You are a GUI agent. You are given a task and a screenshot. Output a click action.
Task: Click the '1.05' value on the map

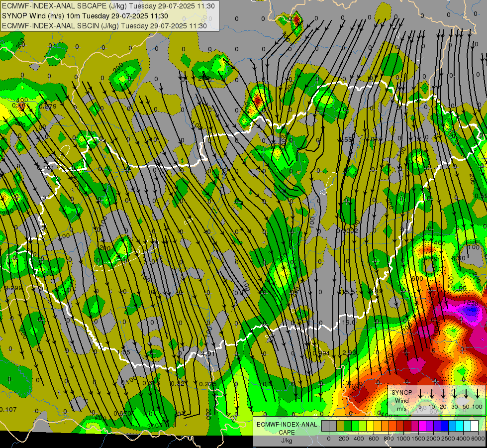click(x=123, y=352)
